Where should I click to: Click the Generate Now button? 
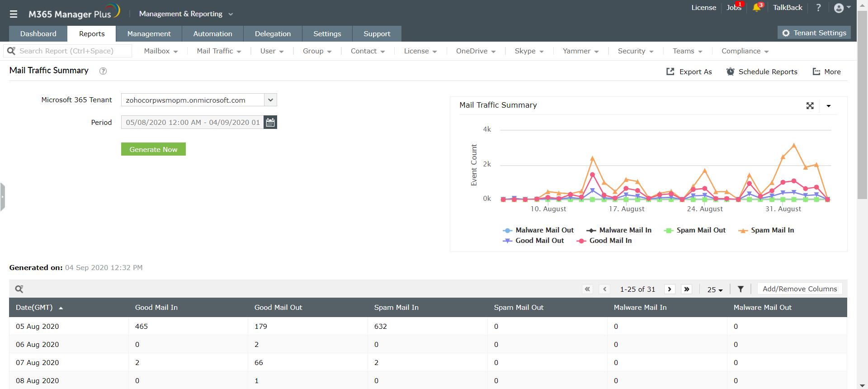pyautogui.click(x=153, y=149)
